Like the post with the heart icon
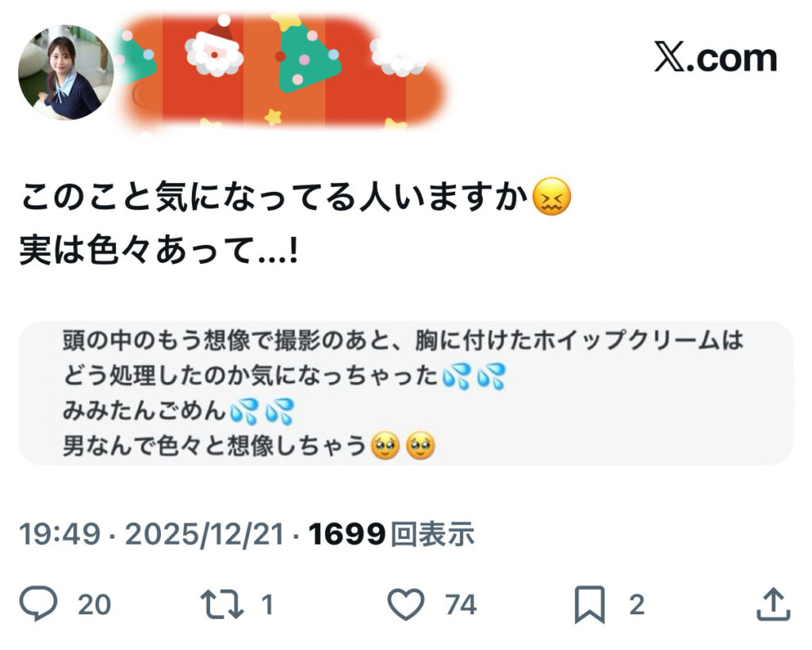This screenshot has width=812, height=650. [406, 604]
